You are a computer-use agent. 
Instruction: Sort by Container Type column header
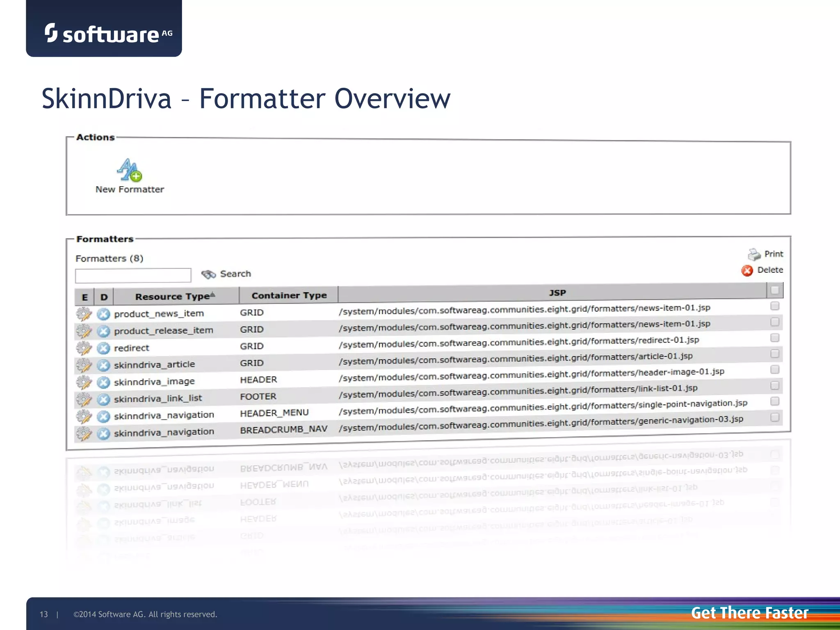pos(289,295)
